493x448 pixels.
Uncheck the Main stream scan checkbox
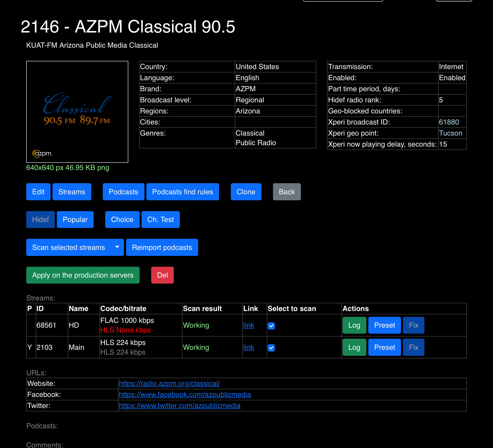point(271,348)
